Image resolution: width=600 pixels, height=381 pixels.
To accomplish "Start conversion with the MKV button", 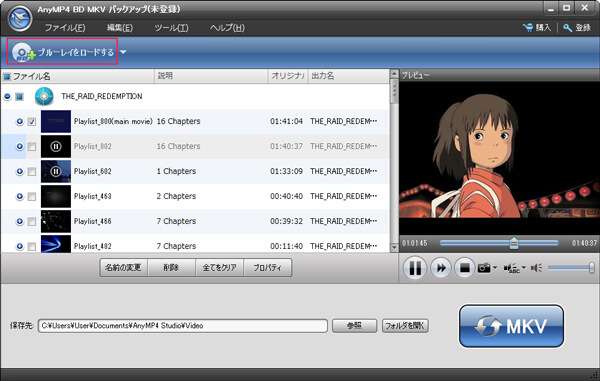I will (x=511, y=326).
